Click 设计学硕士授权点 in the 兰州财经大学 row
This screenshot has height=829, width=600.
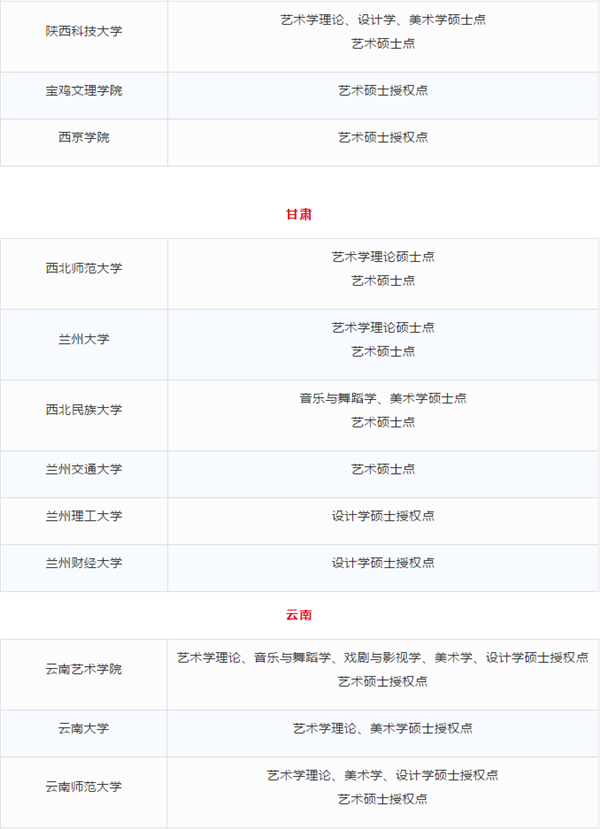[x=383, y=563]
